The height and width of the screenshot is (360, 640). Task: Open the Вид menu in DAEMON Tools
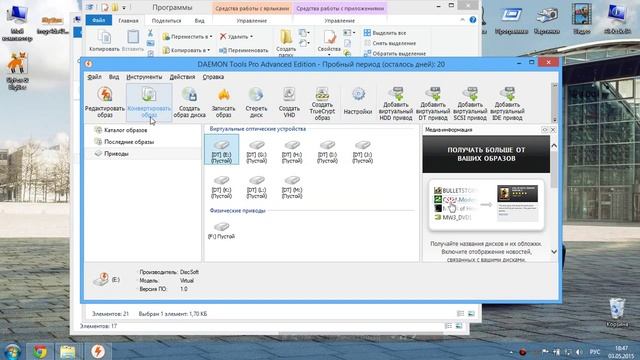coord(114,77)
